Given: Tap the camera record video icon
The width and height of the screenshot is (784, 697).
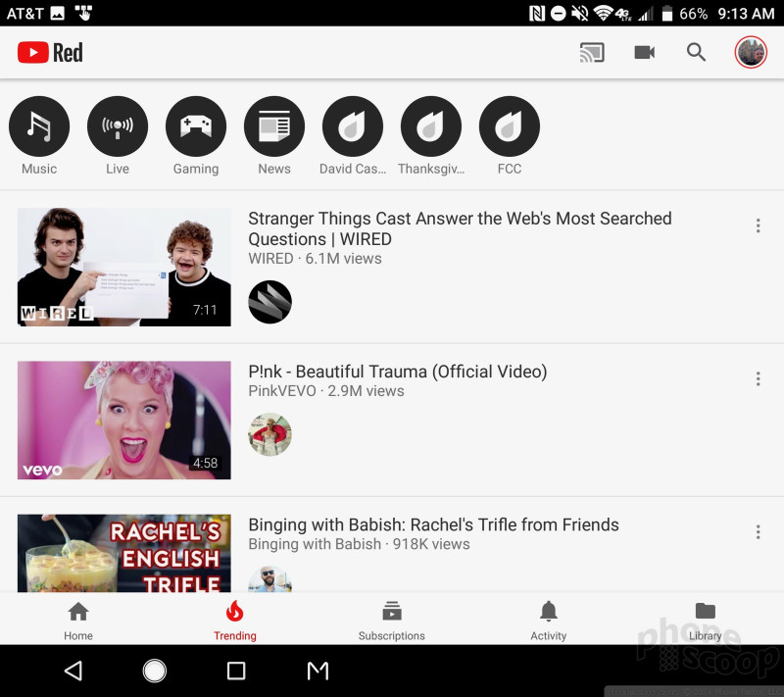Looking at the screenshot, I should 644,52.
